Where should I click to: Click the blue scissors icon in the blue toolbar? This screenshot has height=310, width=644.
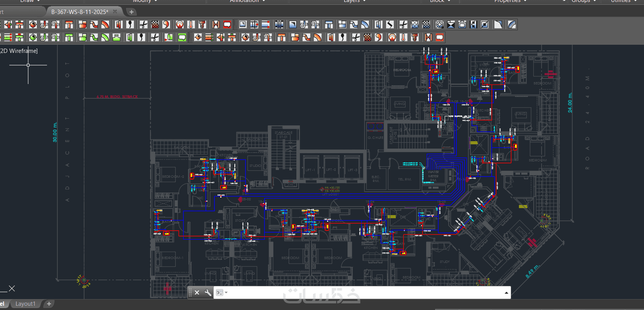pyautogui.click(x=403, y=25)
